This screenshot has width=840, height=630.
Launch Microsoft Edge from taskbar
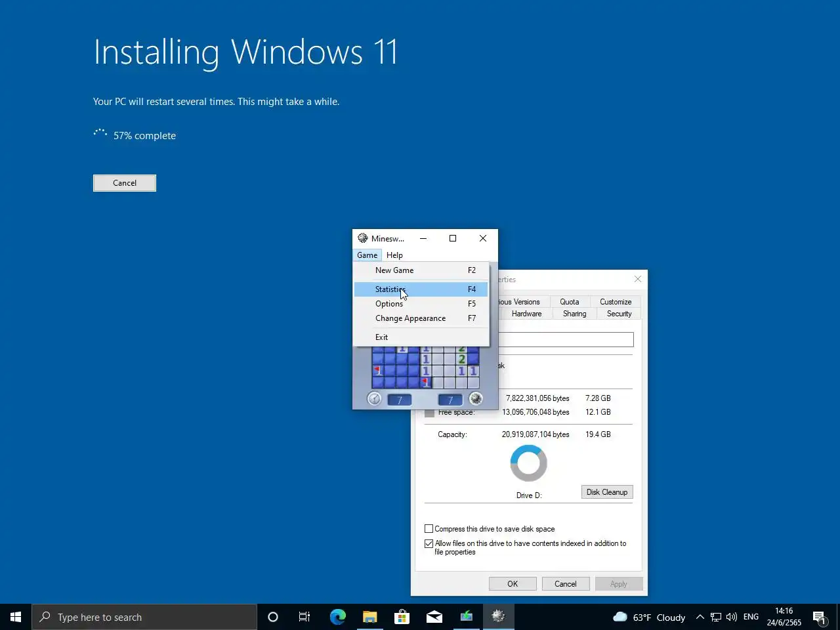337,617
